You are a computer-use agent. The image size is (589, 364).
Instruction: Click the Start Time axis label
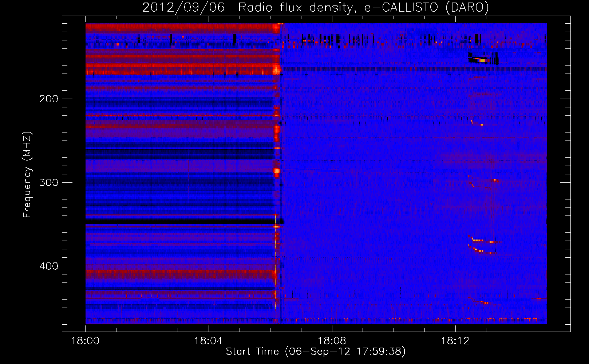[316, 352]
